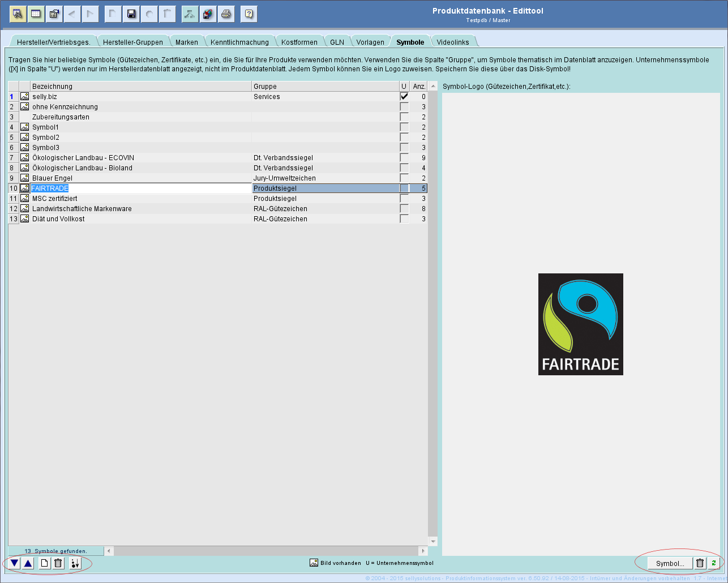Move symbol up with blue up arrow
The width and height of the screenshot is (728, 583).
tap(28, 563)
